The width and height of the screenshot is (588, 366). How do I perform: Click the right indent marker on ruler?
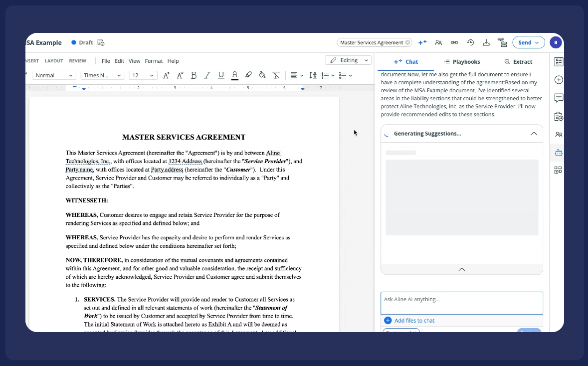pos(303,88)
